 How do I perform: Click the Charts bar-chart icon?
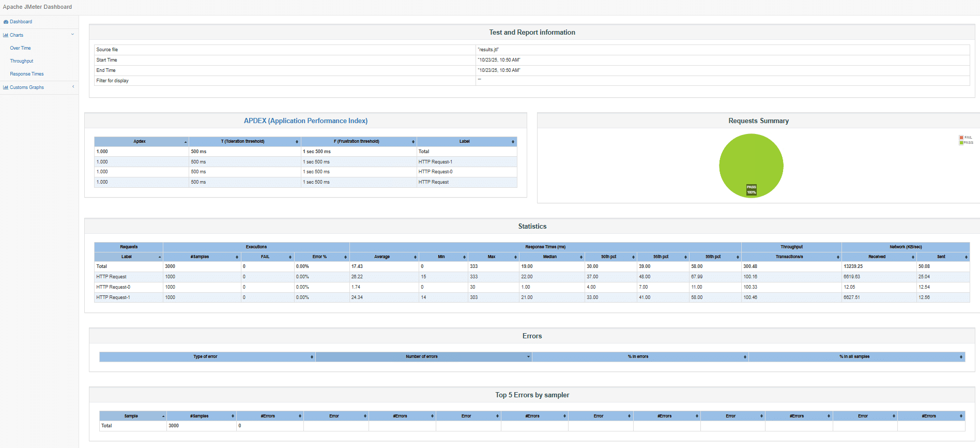(x=6, y=35)
